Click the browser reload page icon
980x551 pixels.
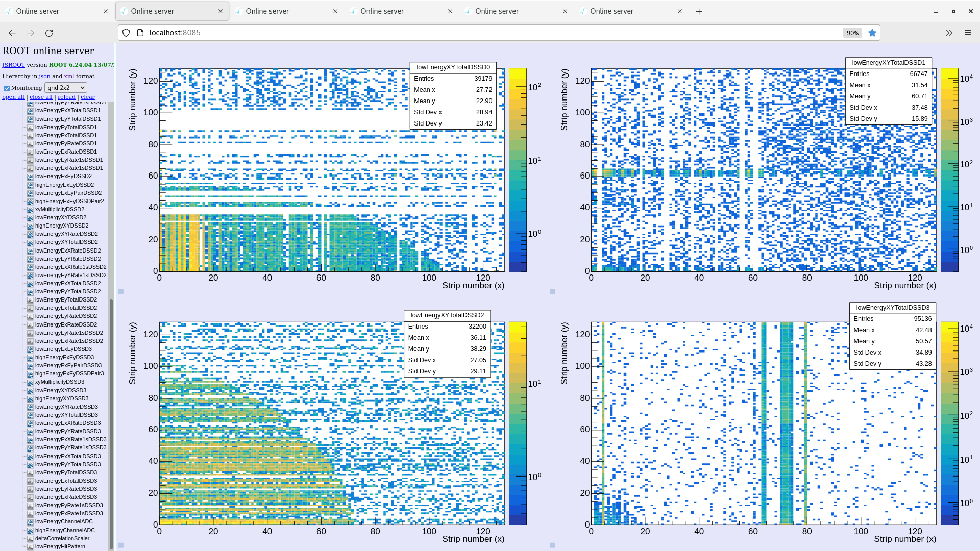pyautogui.click(x=49, y=33)
